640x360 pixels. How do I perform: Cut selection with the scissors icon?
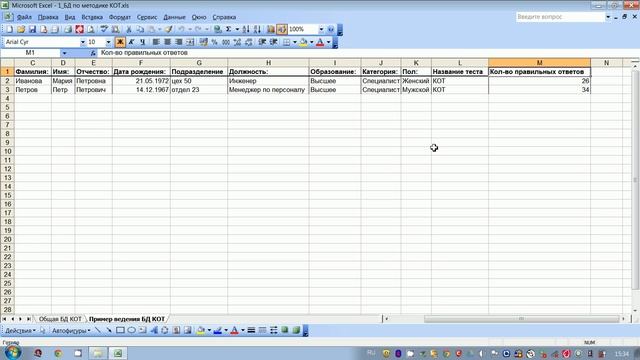(129, 29)
